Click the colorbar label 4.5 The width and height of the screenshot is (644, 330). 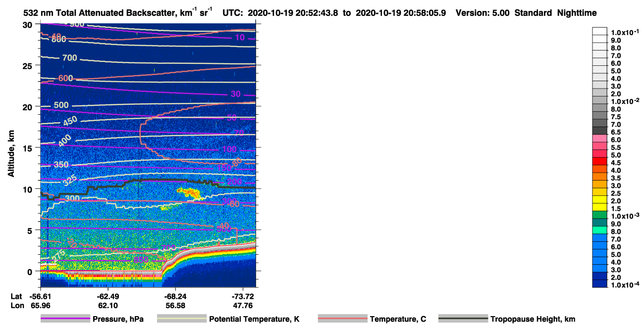[x=617, y=163]
